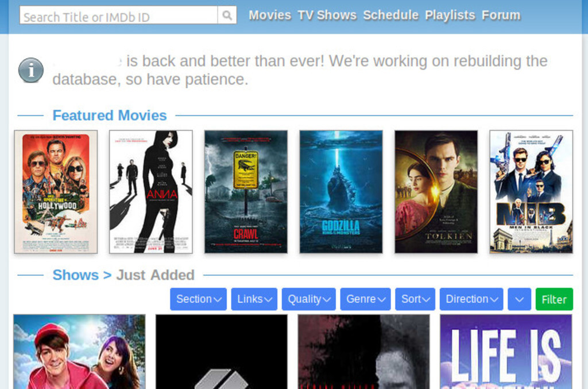Click the Shows heading link

click(75, 275)
